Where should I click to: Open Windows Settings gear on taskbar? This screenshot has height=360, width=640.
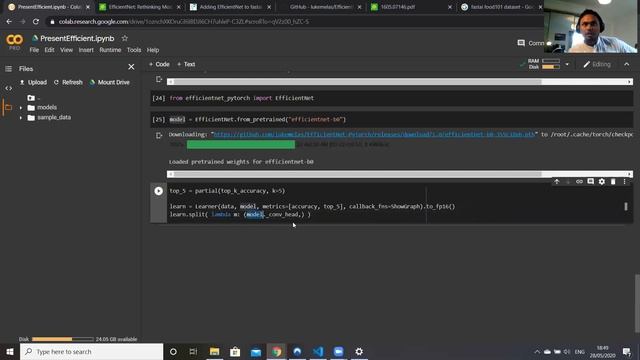359,351
